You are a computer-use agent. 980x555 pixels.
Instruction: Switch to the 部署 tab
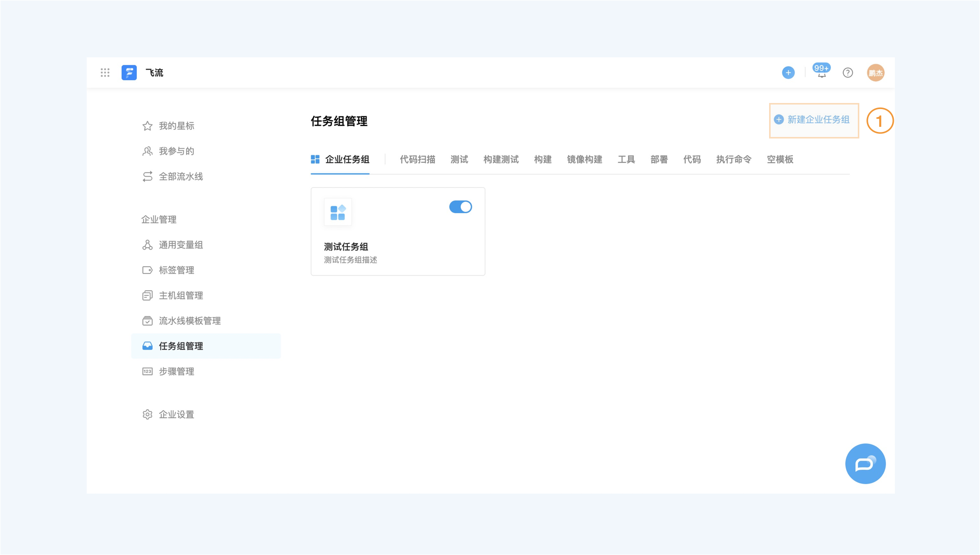(659, 160)
